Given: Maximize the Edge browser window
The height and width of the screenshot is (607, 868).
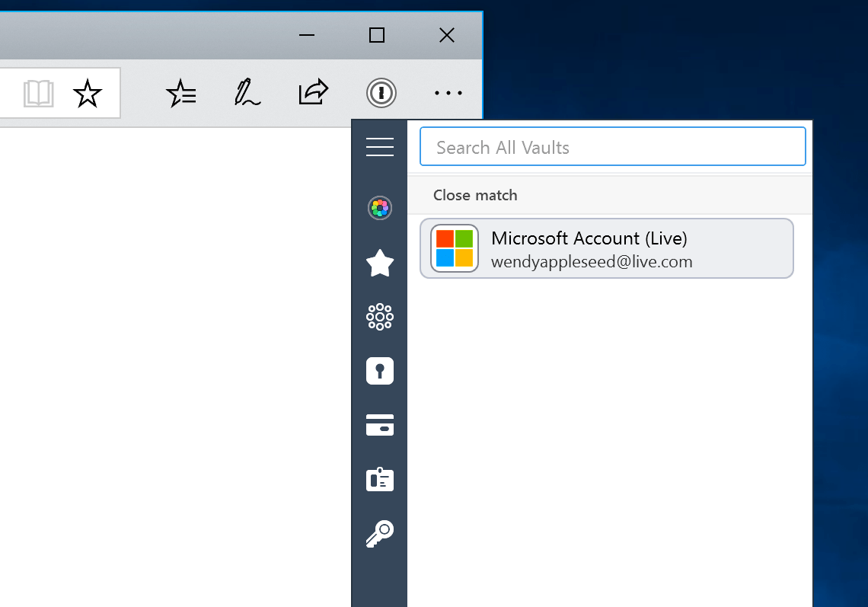Looking at the screenshot, I should [377, 35].
